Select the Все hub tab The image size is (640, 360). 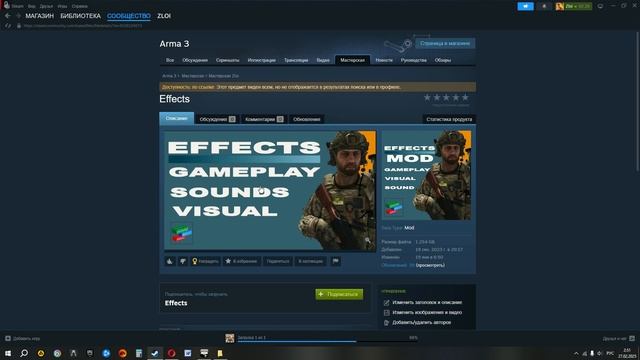coord(170,60)
